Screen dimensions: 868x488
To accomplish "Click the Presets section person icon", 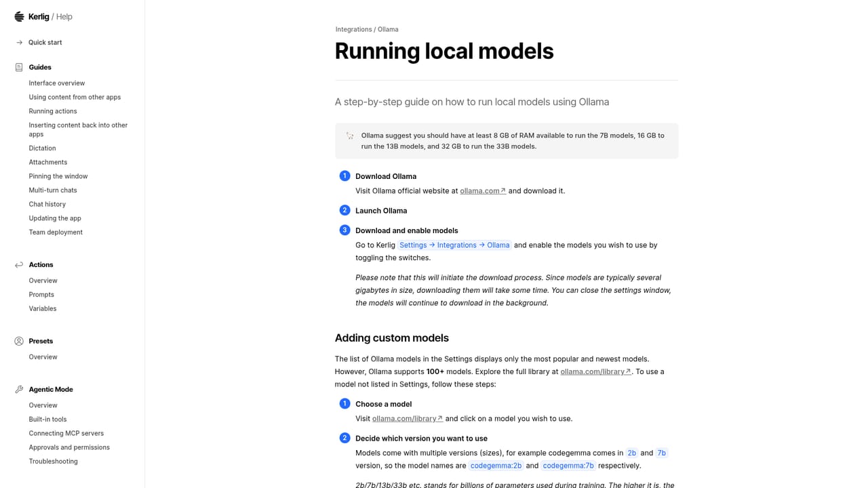I will point(19,341).
